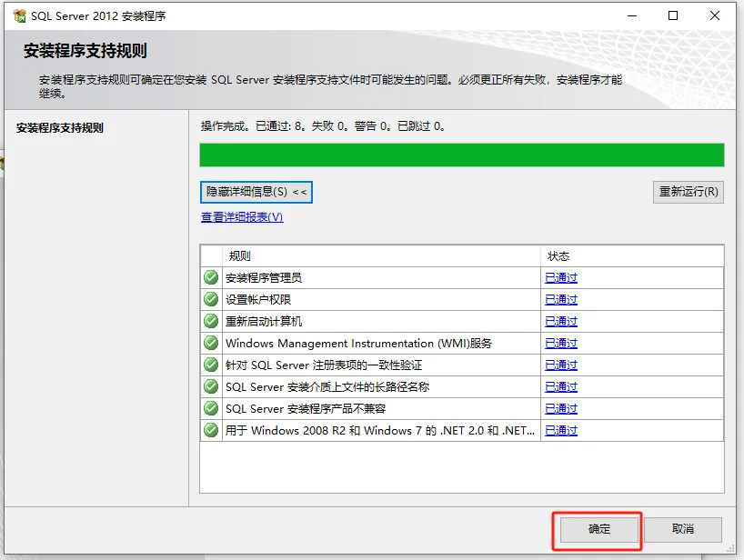Open 已通过 status for the WMI service rule
This screenshot has width=744, height=560.
click(x=561, y=344)
